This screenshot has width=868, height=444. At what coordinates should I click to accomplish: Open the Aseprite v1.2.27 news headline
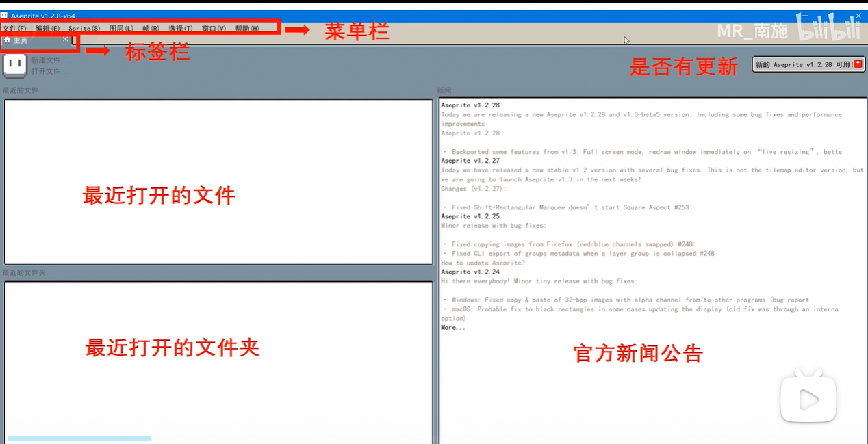tap(470, 161)
